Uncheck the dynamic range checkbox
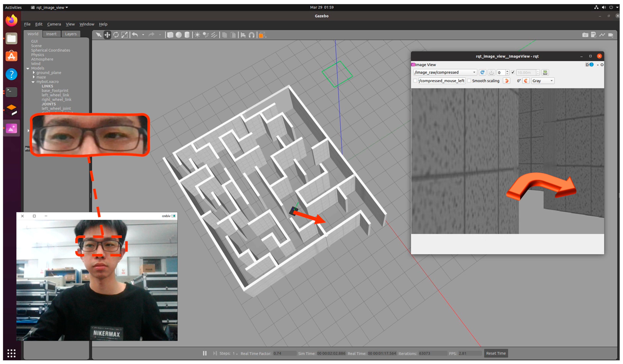Screen dimensions: 623x364 [513, 72]
